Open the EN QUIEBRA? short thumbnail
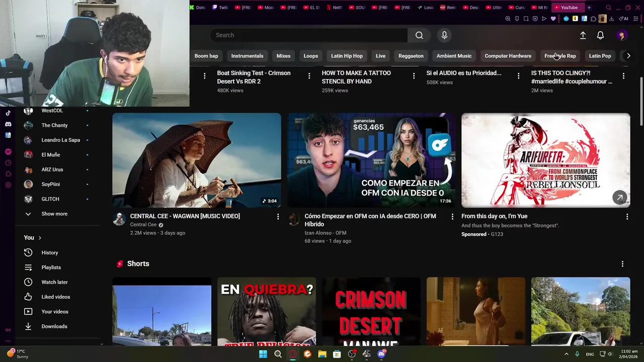The image size is (644, 362). [x=267, y=312]
